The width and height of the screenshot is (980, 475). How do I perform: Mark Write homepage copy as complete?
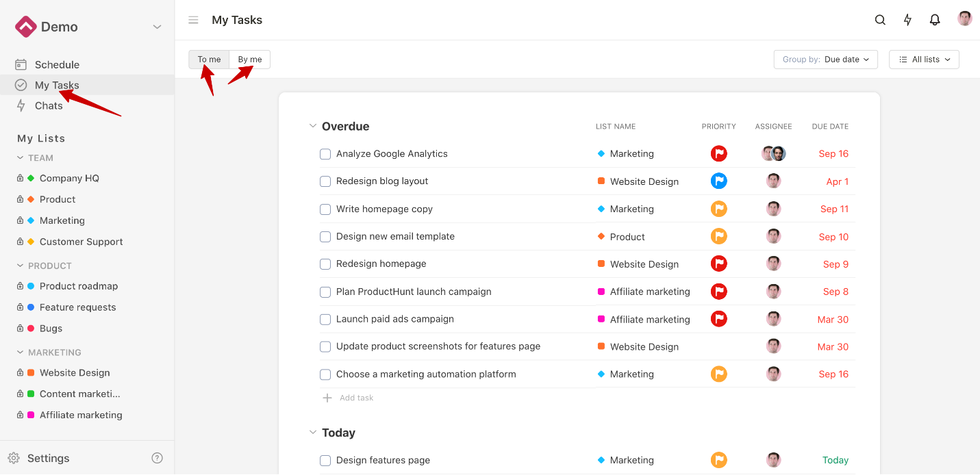click(x=325, y=209)
